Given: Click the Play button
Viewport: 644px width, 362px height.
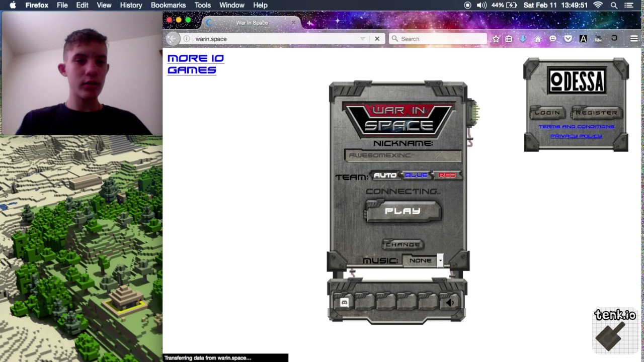Looking at the screenshot, I should (403, 211).
